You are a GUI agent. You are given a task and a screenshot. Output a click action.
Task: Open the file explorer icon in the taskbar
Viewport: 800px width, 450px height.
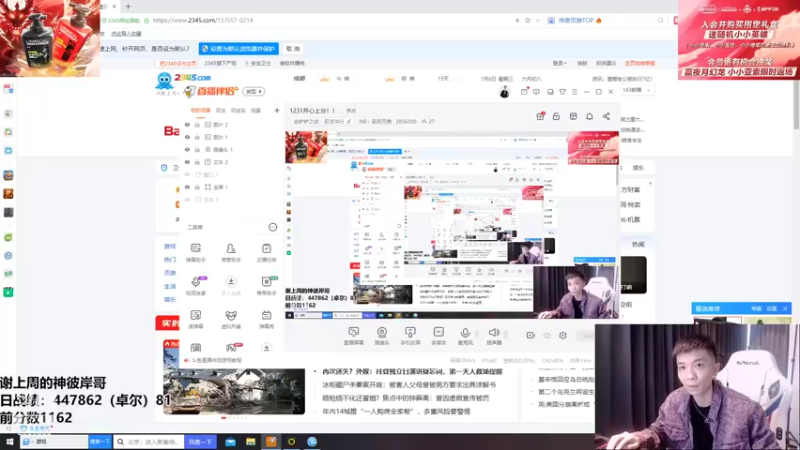click(251, 442)
